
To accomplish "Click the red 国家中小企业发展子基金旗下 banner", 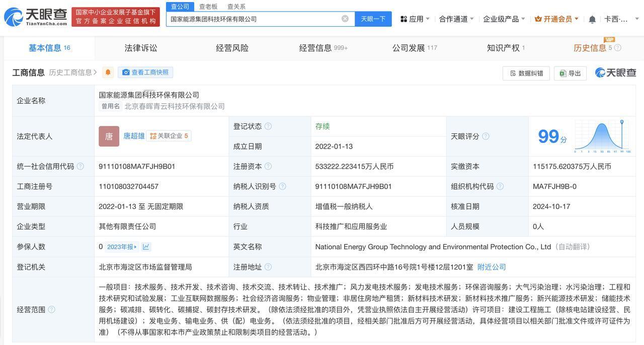I will click(x=116, y=17).
